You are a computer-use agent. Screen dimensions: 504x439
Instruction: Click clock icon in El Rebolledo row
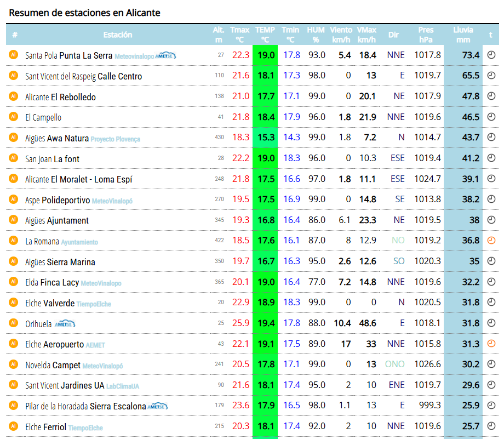491,96
